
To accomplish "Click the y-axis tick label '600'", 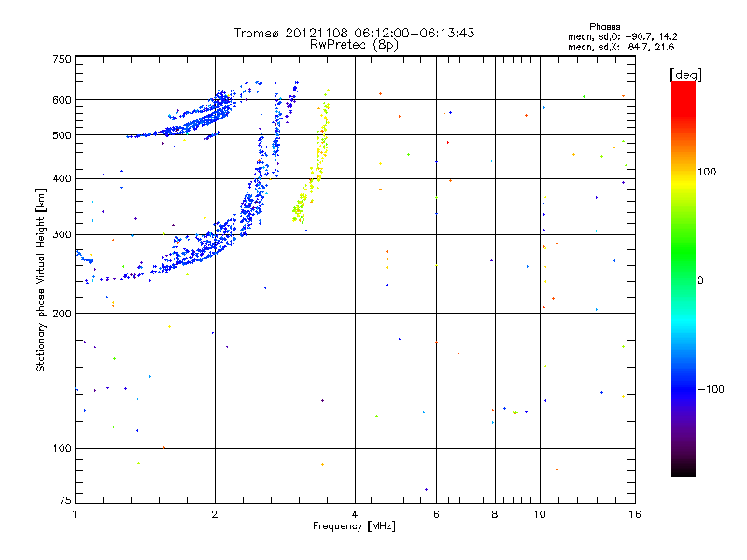I will tap(62, 100).
